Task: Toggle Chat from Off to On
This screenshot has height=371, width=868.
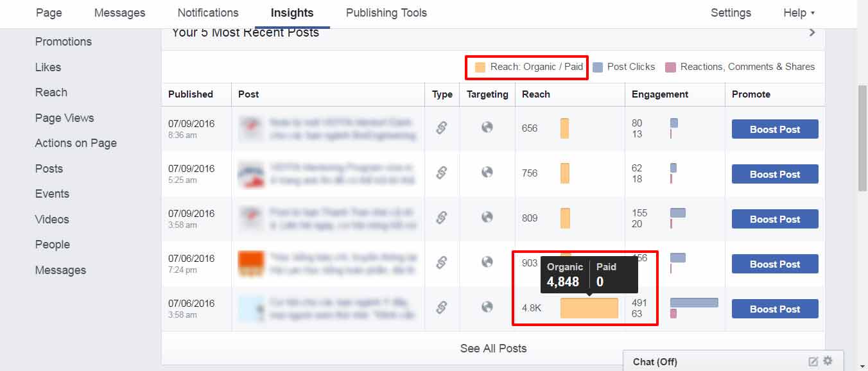Action: point(654,361)
